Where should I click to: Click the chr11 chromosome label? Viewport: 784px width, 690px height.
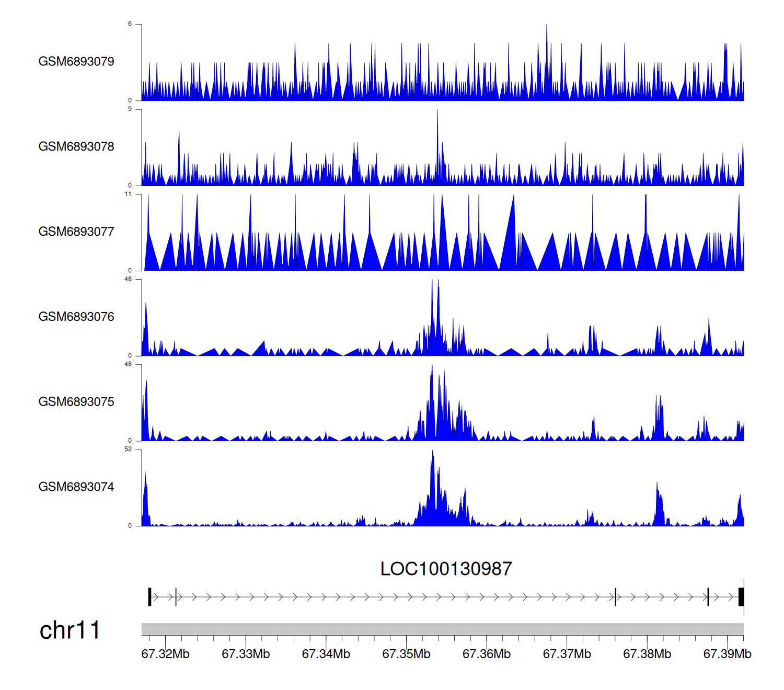[70, 630]
